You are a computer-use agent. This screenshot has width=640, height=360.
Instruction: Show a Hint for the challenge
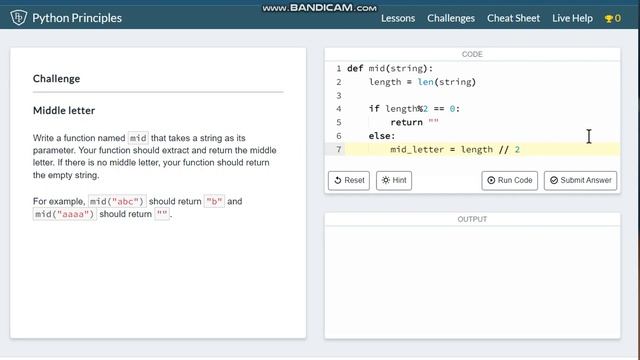tap(394, 180)
